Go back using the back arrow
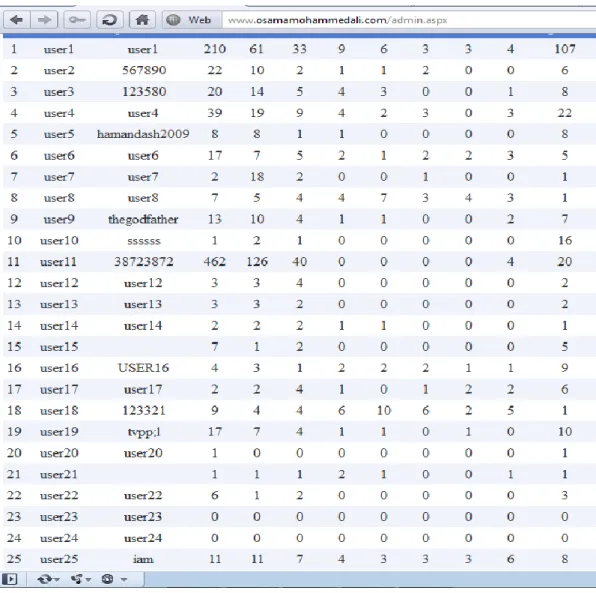 tap(17, 20)
